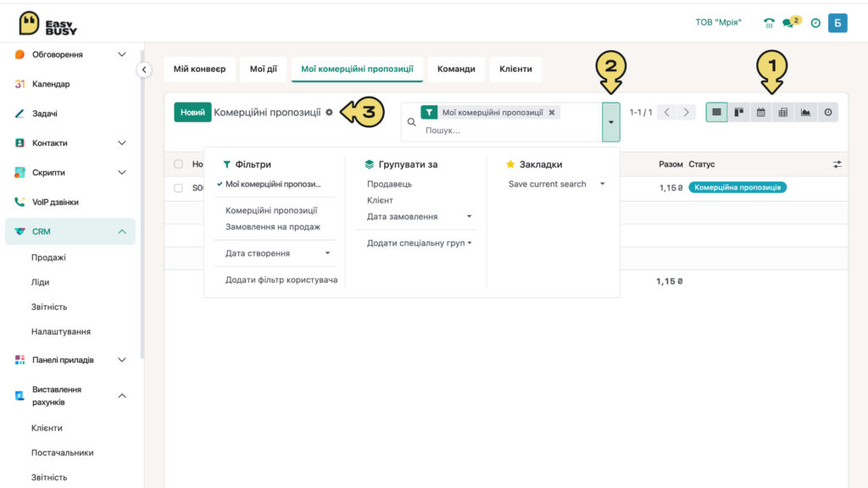
Task: Go to previous page of records
Action: [x=667, y=113]
